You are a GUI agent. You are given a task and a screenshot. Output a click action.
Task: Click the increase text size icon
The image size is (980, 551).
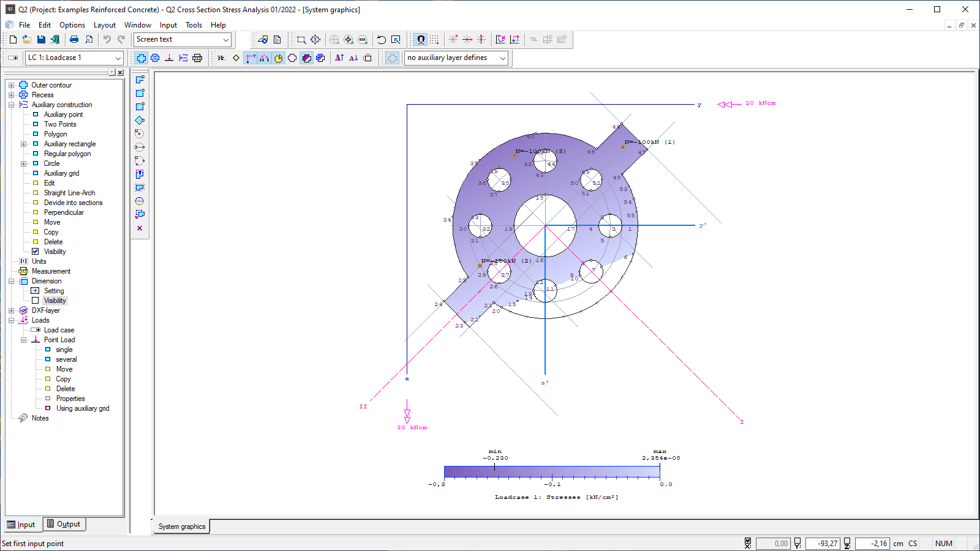coord(339,58)
